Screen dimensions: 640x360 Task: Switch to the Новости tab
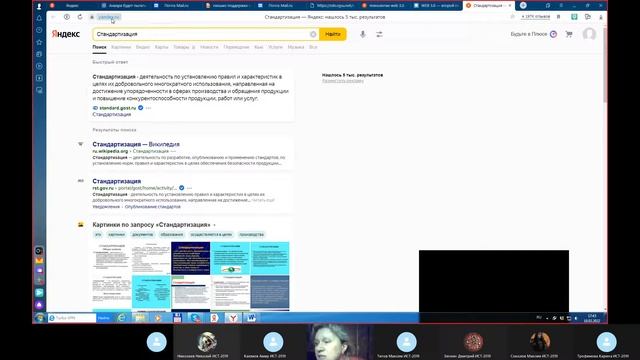coord(209,47)
